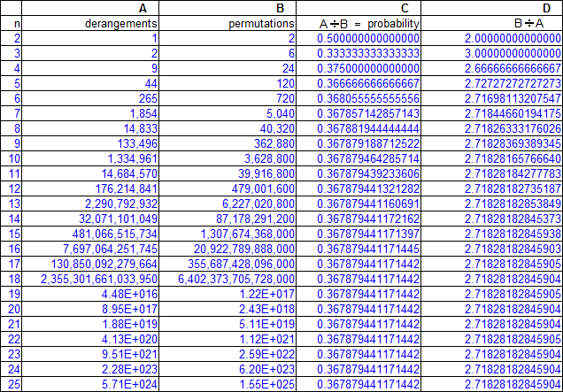Select probability cell 0.367881944444444
563x392 pixels.
click(x=359, y=128)
